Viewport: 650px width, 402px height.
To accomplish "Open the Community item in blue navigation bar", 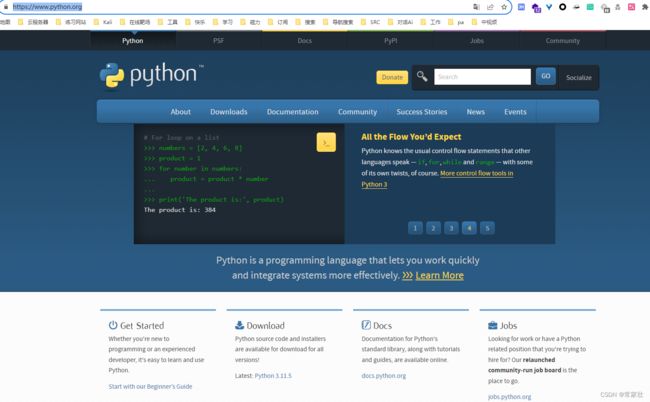I will 357,111.
